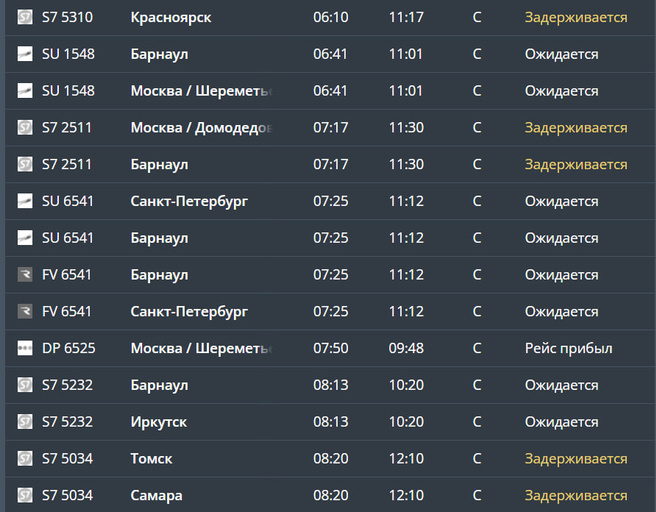Click Aeroflot logo on SU 6541 Санкт-Петербург row
Screen dimensions: 656x512
click(25, 201)
